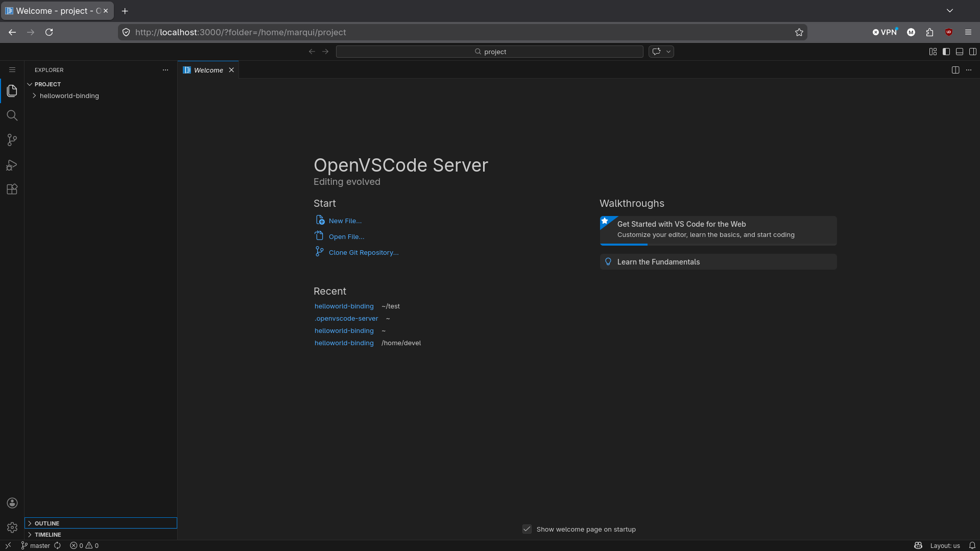
Task: Click the browser address bar
Action: [x=463, y=32]
